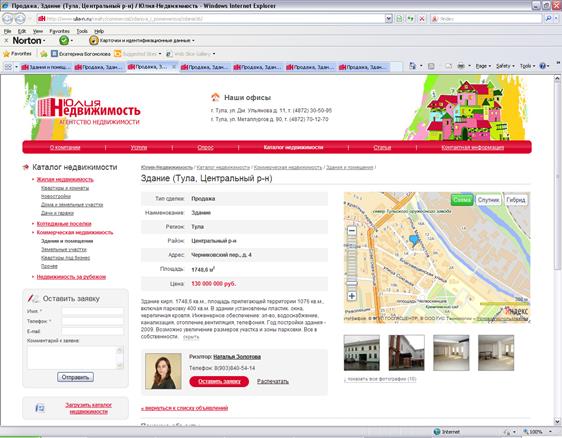Open the Page menu dropdown
This screenshot has width=562, height=438.
pos(483,66)
